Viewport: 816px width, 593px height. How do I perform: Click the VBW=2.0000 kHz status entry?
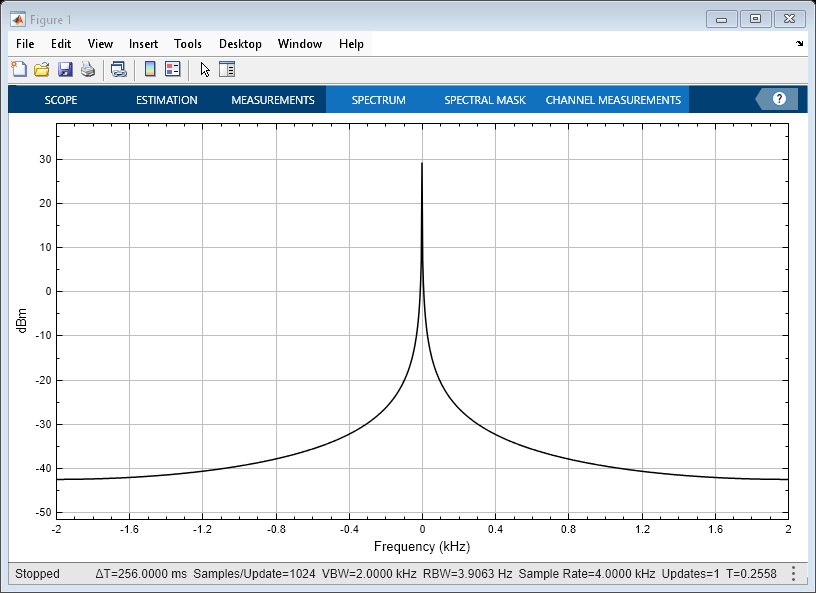(x=369, y=574)
